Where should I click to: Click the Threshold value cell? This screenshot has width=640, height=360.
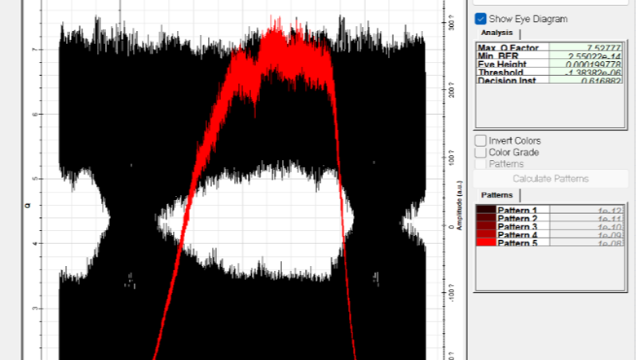pyautogui.click(x=586, y=72)
